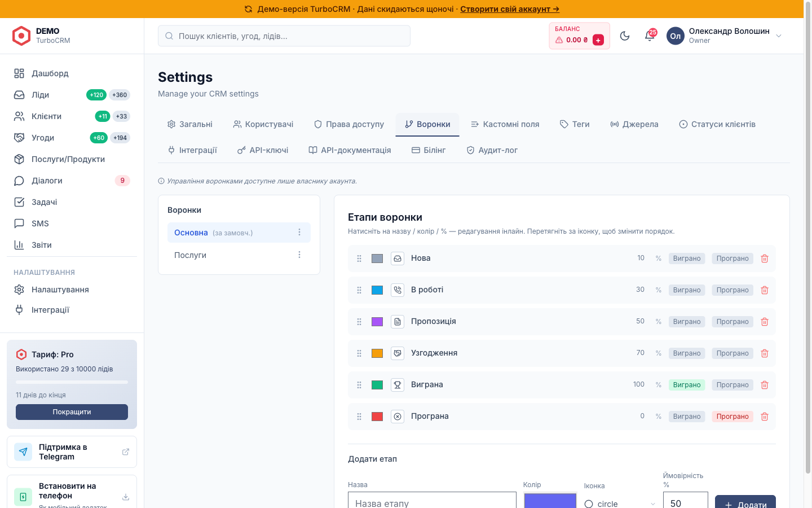This screenshot has height=508, width=812.
Task: Click the Ймовірність percent field
Action: point(686,500)
